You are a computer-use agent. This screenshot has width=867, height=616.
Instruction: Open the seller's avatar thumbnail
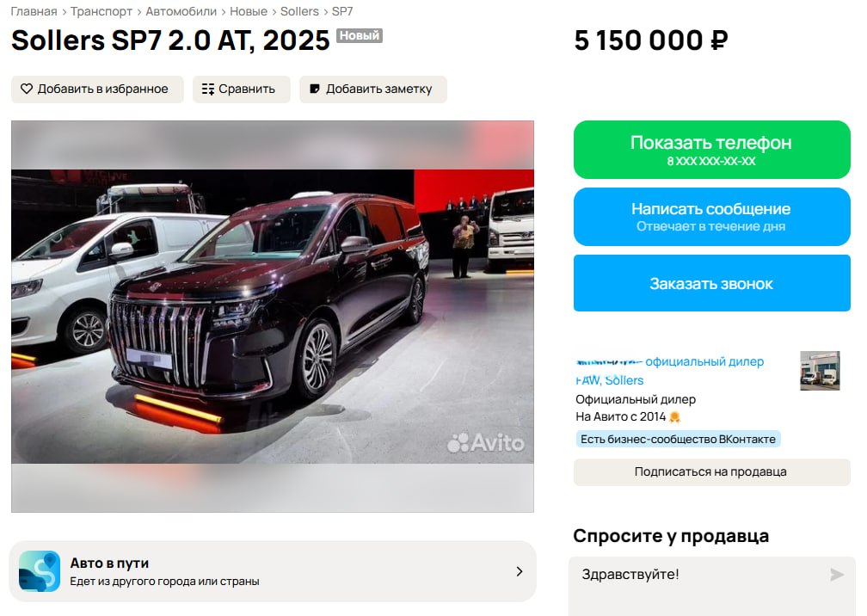(x=820, y=371)
